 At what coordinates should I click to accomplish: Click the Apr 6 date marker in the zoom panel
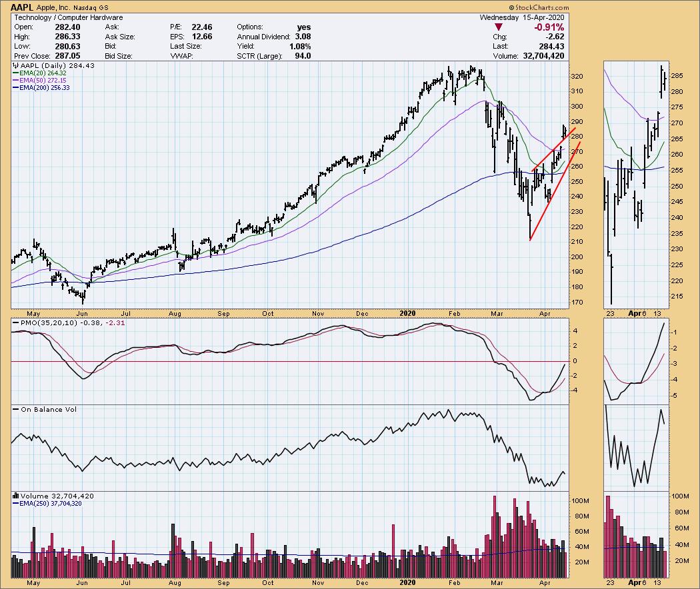pos(636,312)
